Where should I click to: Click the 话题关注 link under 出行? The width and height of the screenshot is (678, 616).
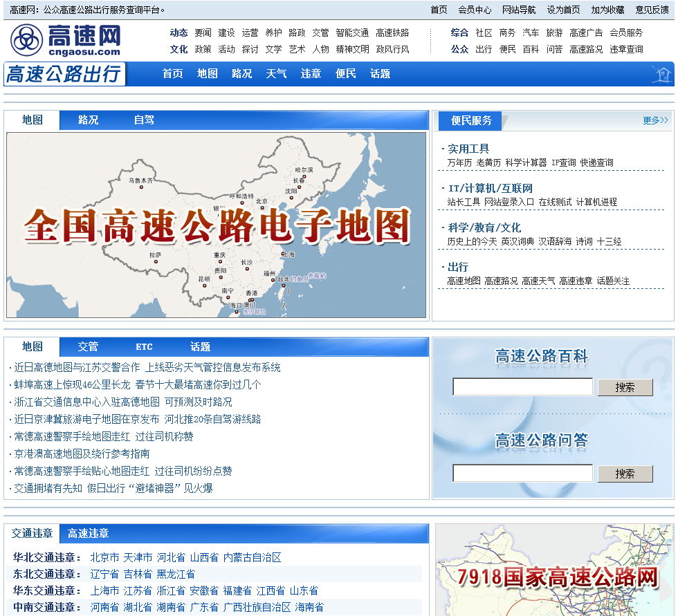(613, 281)
